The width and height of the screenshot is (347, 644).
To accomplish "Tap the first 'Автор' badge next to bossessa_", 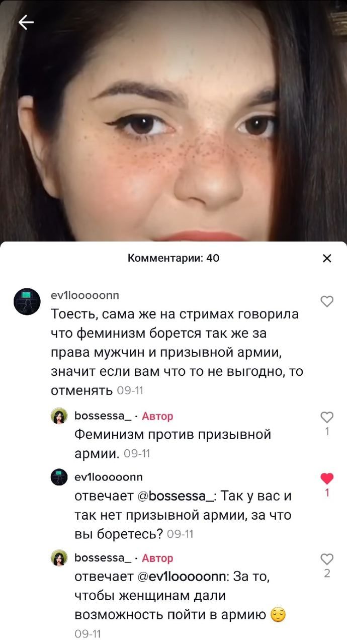I will pyautogui.click(x=157, y=416).
